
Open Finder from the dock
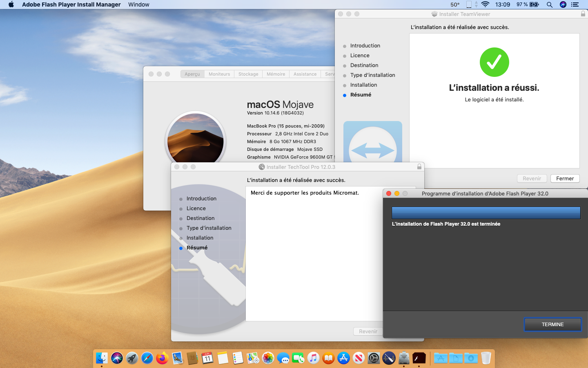coord(102,358)
